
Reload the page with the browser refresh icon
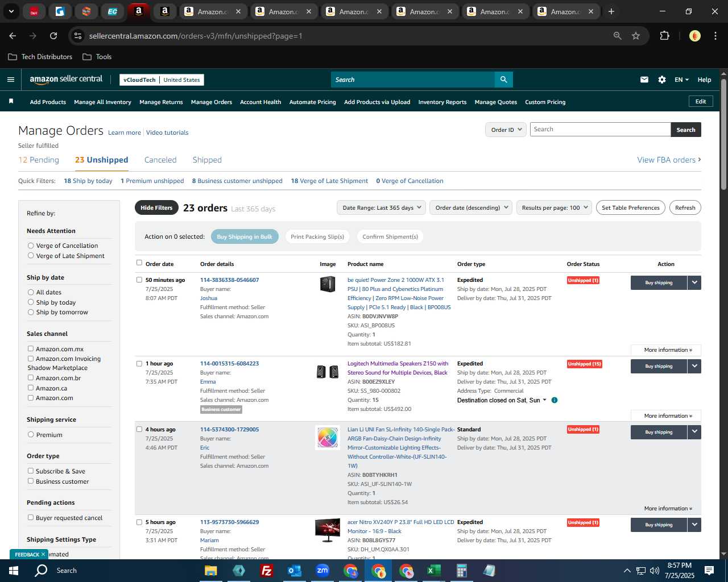click(x=53, y=36)
